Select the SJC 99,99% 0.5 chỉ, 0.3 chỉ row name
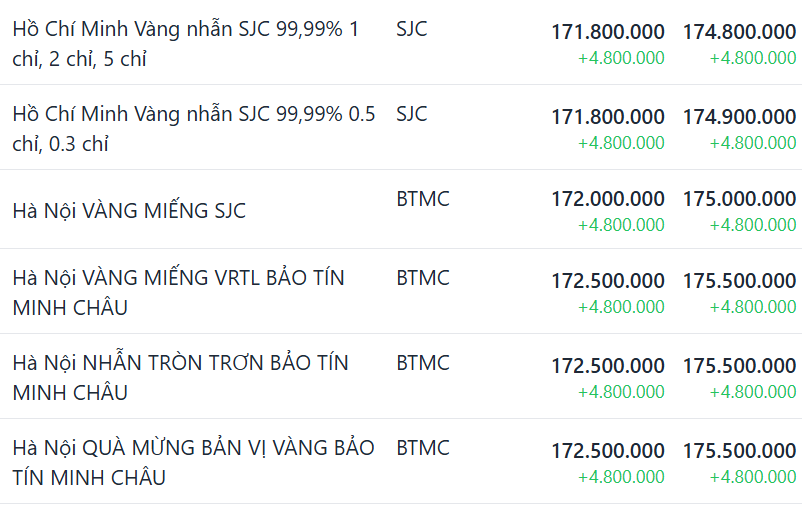This screenshot has width=802, height=506. tap(194, 129)
